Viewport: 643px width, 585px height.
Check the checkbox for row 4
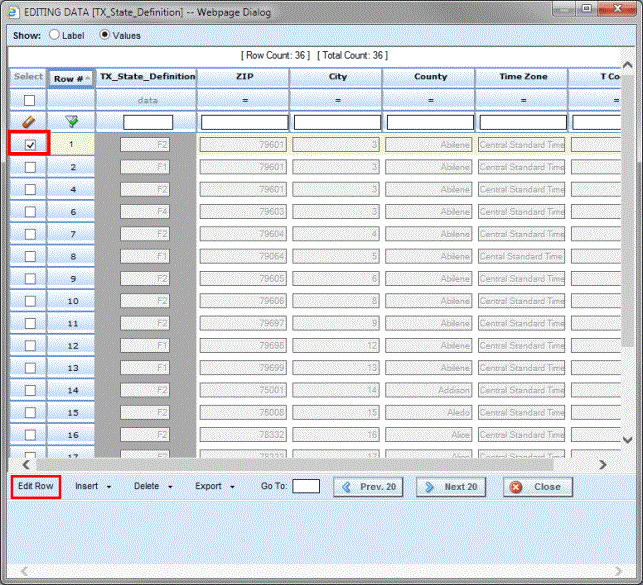point(30,189)
